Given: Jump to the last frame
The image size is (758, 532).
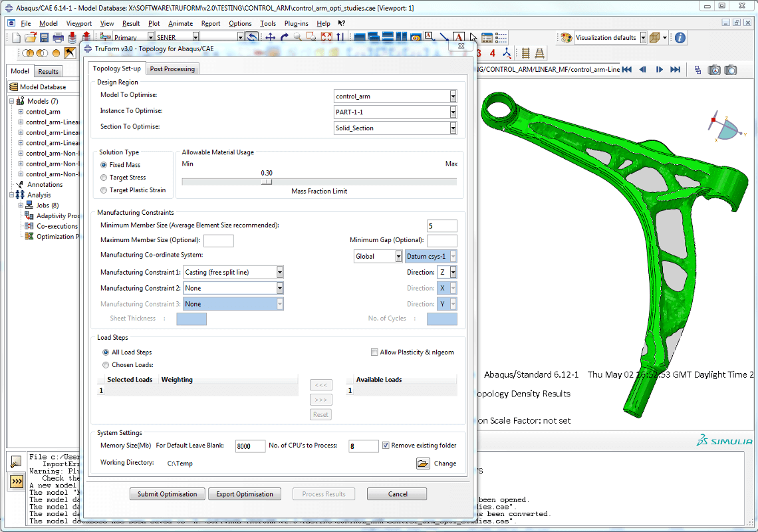Looking at the screenshot, I should (675, 70).
